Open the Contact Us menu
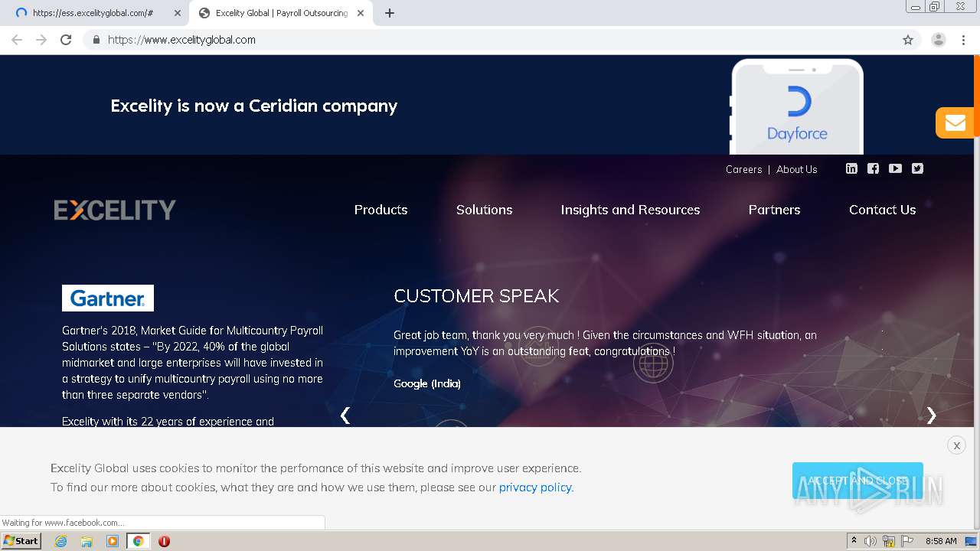Viewport: 980px width, 551px height. click(882, 210)
